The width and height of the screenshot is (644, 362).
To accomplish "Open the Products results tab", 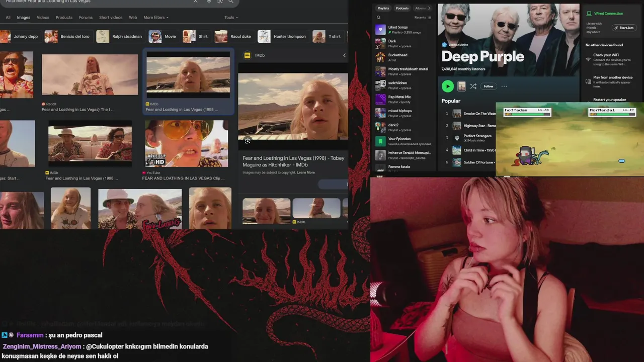I will [x=64, y=18].
